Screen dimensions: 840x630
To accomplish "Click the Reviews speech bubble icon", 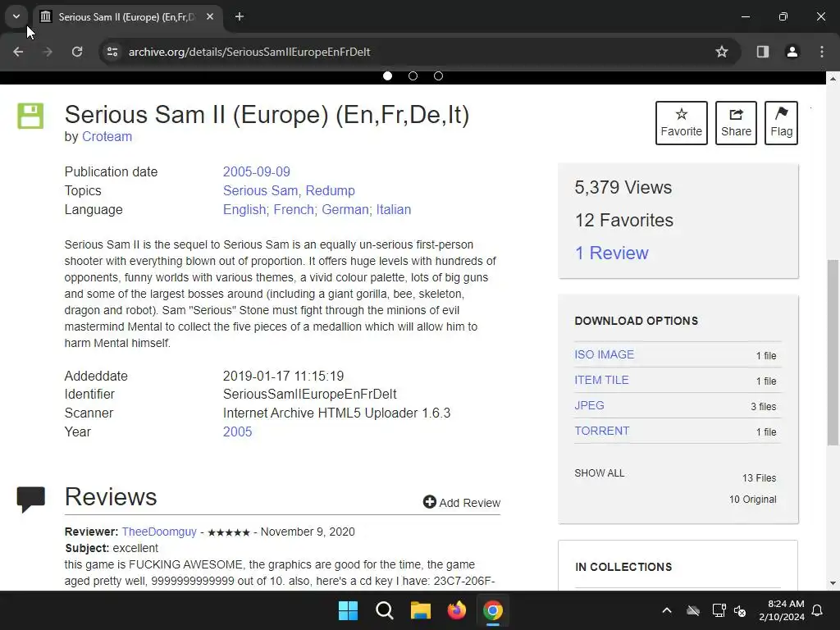I will click(x=30, y=499).
